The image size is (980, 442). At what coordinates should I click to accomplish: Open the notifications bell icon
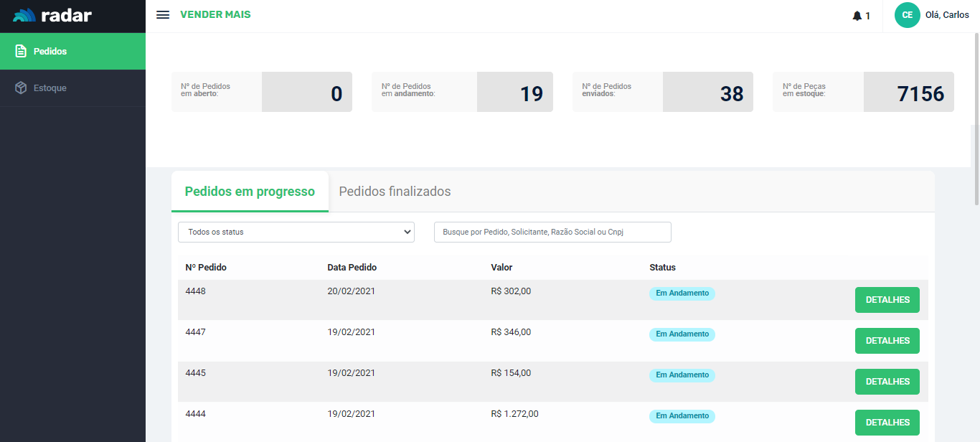coord(857,16)
